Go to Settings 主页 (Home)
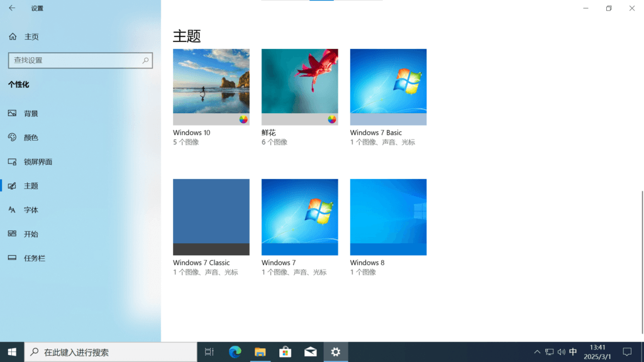644x362 pixels. pos(27,36)
